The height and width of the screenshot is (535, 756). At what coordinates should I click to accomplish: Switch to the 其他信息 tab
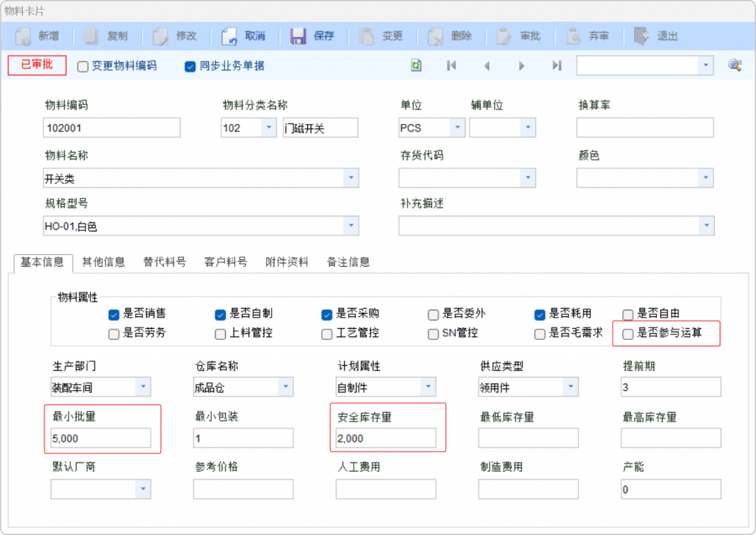coord(103,262)
